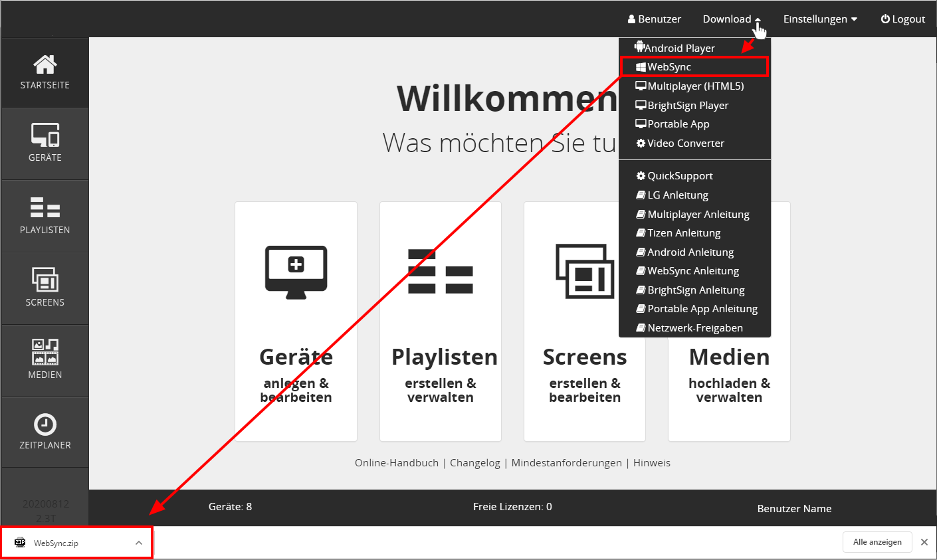The height and width of the screenshot is (560, 937).
Task: Open the Playlisten sidebar icon
Action: (45, 208)
